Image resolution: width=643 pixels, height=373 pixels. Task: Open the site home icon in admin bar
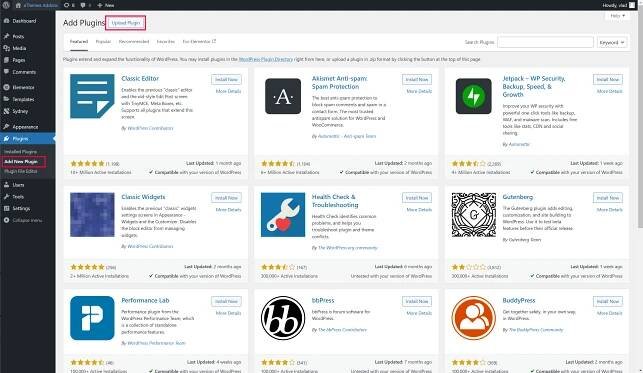[18, 5]
